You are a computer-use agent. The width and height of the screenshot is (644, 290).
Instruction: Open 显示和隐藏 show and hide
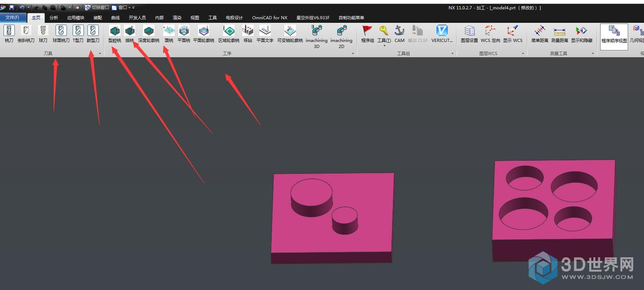click(581, 34)
